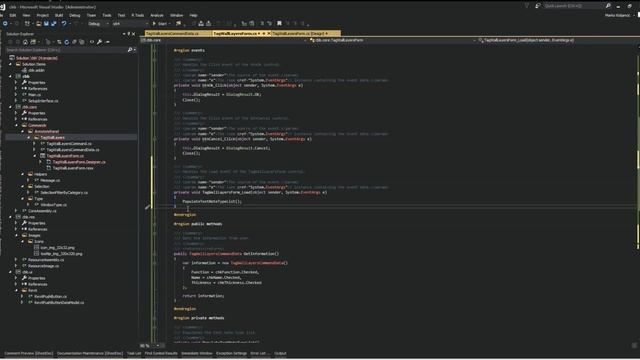Screen dimensions: 640x360
Task: Click the Solution Explorer search magnifier icon
Action: 130,50
